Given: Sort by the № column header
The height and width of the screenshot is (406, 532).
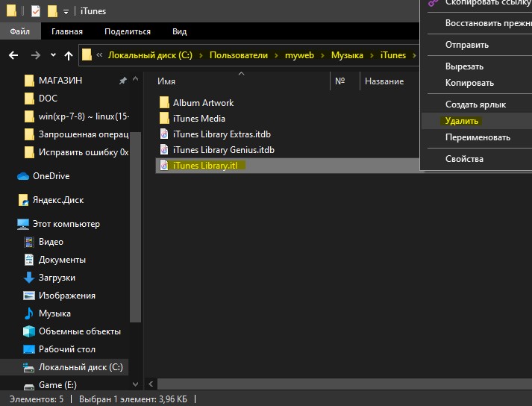Looking at the screenshot, I should [x=339, y=81].
